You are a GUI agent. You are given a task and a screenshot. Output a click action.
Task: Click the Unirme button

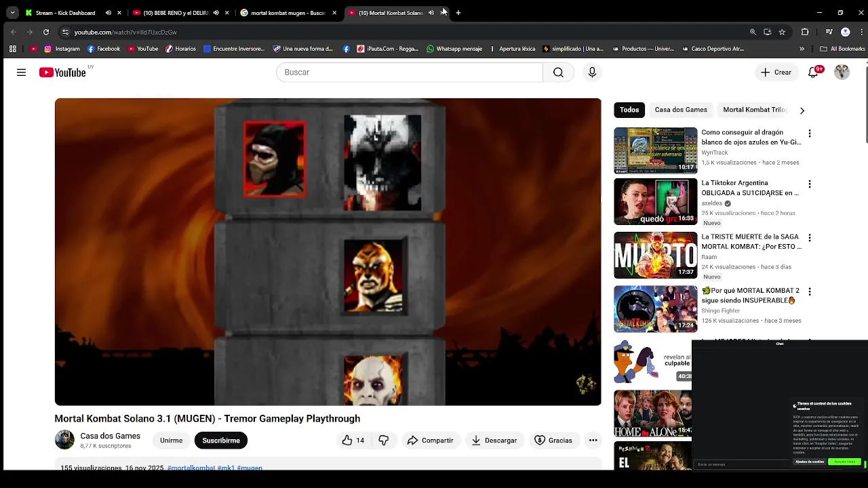coord(171,441)
